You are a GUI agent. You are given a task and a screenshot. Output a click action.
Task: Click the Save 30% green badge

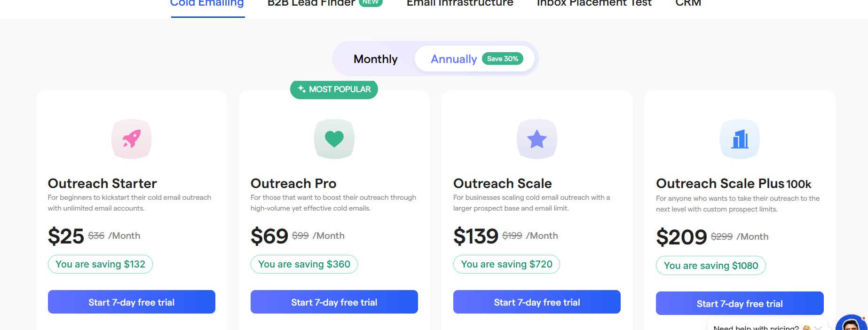click(502, 59)
